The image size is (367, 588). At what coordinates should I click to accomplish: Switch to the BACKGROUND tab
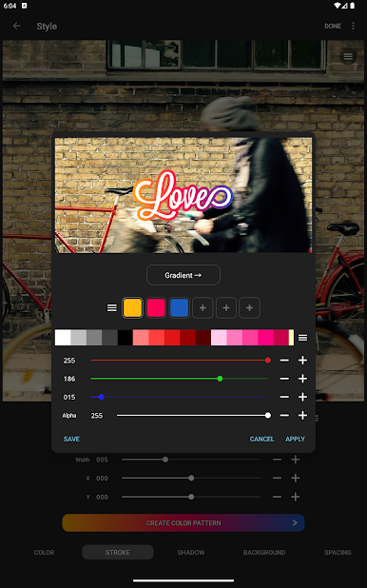click(x=264, y=553)
